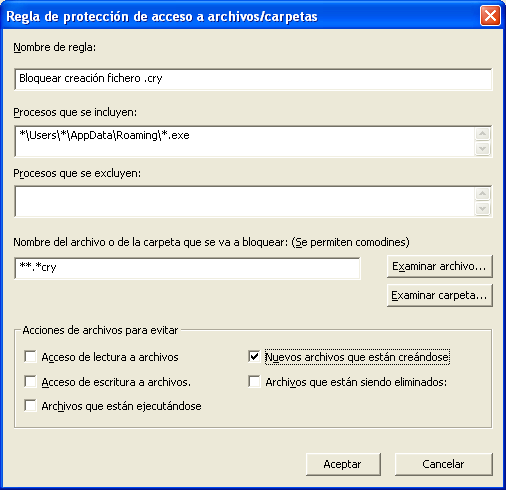506x490 pixels.
Task: Click the Nombre de regla text field
Action: (x=253, y=79)
